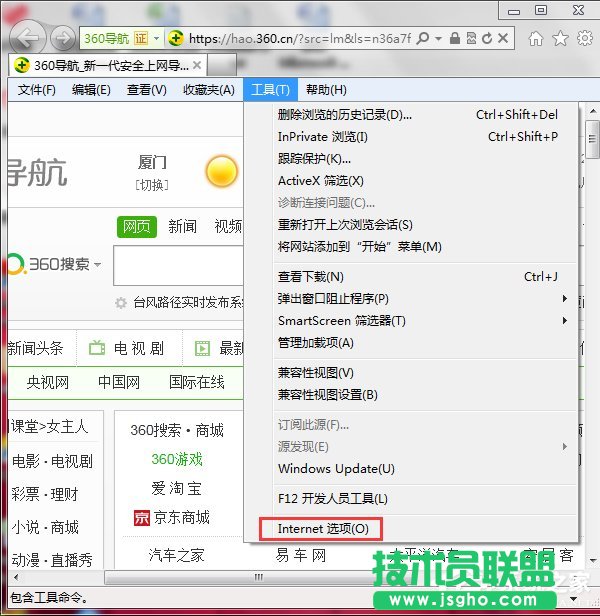
Task: Click the TV icon beside 电视剧
Action: coord(97,348)
